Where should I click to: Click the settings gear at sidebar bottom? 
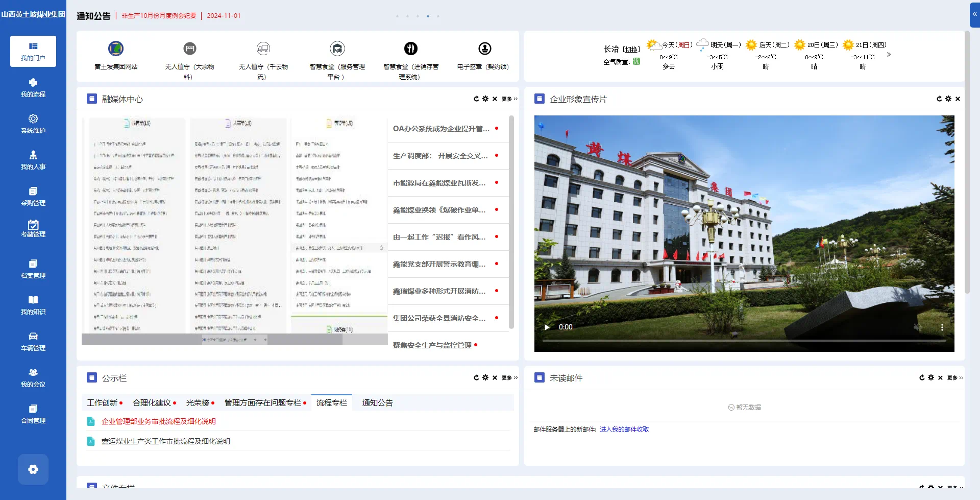point(33,469)
